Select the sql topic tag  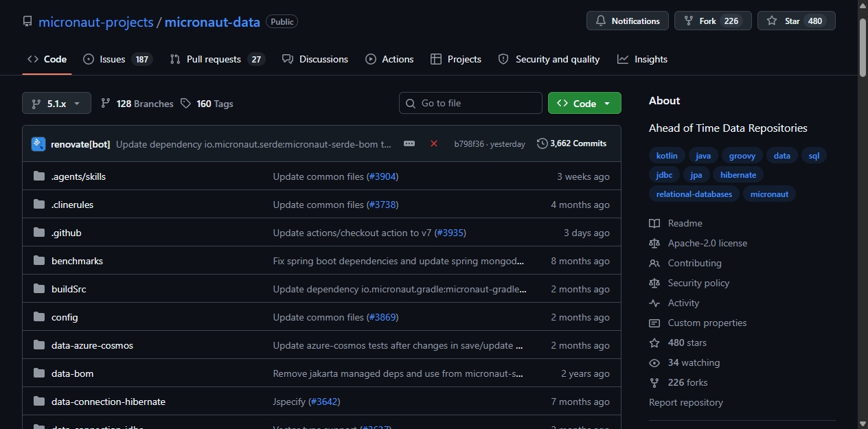(814, 156)
